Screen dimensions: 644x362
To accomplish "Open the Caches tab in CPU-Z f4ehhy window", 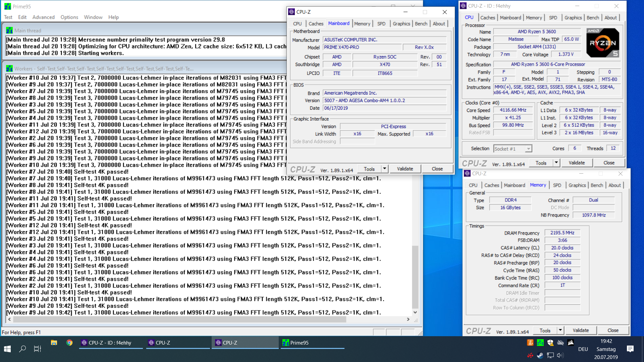I will (487, 18).
